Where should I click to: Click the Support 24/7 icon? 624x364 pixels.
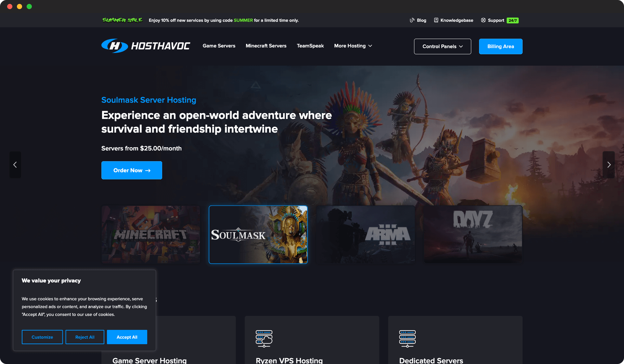pyautogui.click(x=483, y=20)
